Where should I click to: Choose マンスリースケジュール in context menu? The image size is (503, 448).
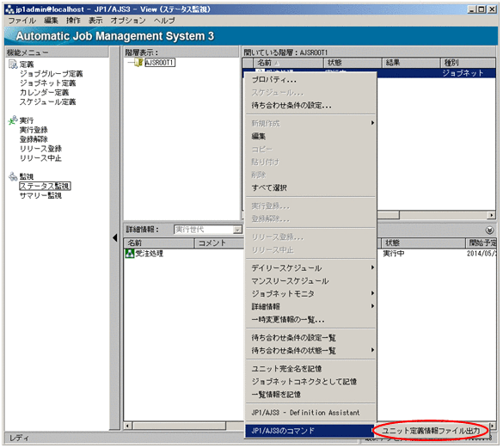pyautogui.click(x=310, y=281)
